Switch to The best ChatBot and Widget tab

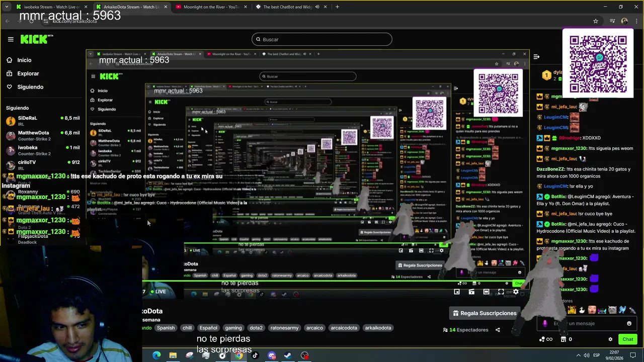291,7
